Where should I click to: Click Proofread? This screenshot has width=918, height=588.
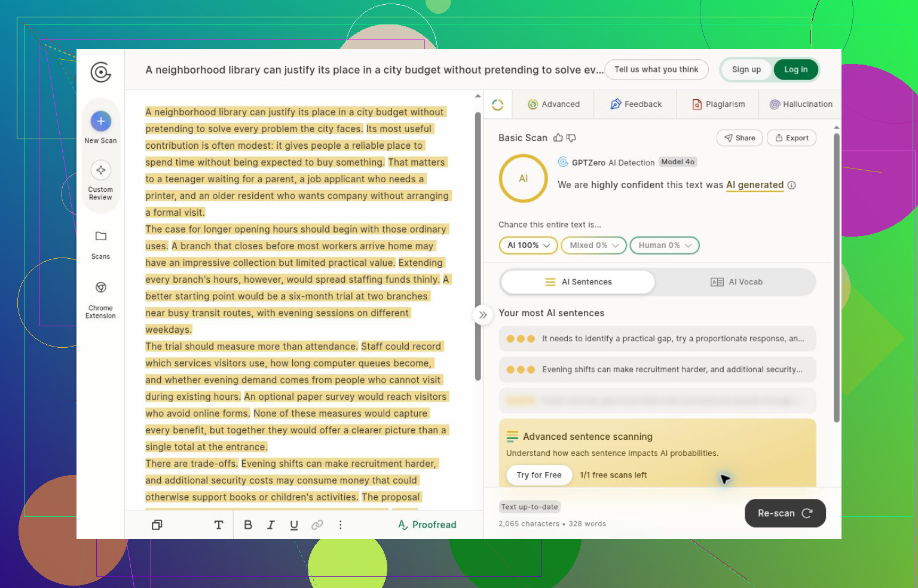(x=427, y=525)
